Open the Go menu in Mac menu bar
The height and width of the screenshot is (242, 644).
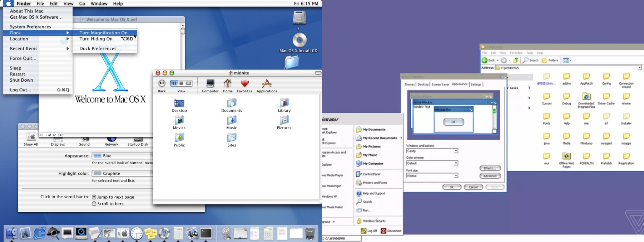coord(82,4)
